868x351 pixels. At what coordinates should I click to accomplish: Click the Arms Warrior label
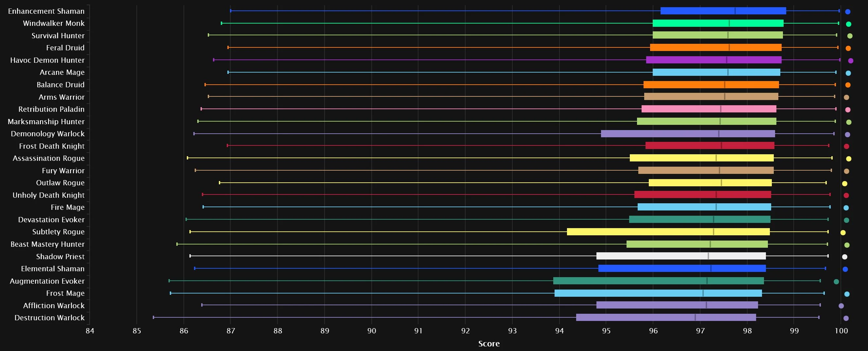[62, 97]
